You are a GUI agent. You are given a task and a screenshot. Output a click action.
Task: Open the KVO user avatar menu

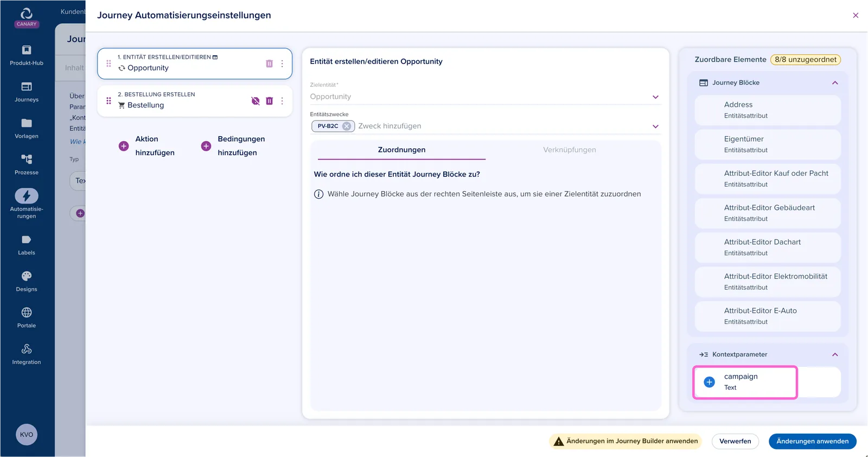click(x=27, y=434)
